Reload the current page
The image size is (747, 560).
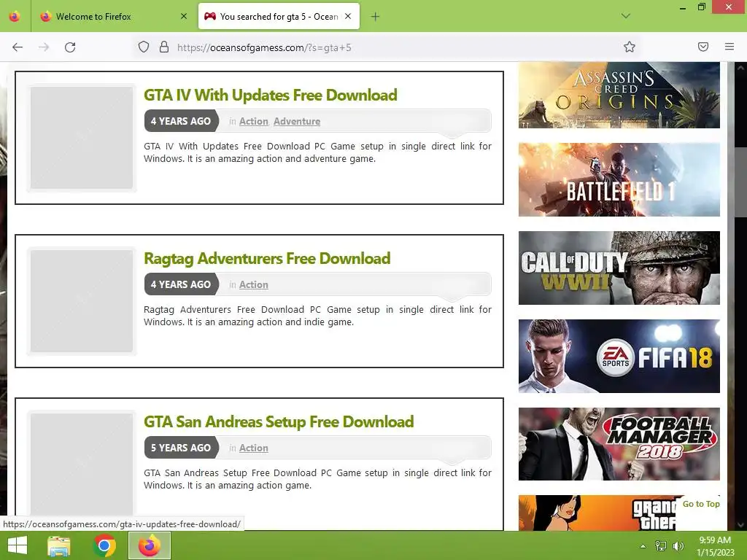(70, 47)
